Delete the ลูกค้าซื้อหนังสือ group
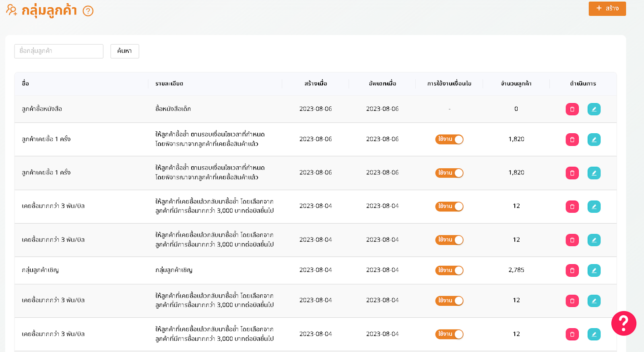Screen dimensions: 644x352 (x=572, y=109)
